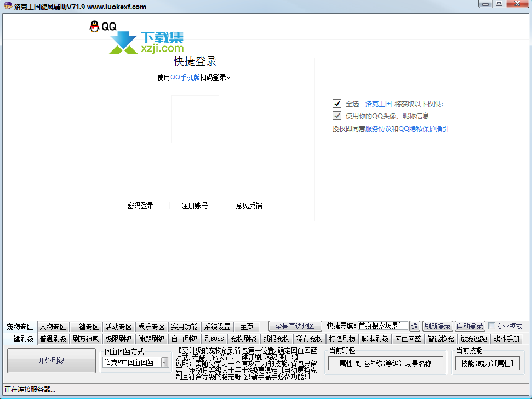Switch to 神殿刷级 sub-tab
Image resolution: width=532 pixels, height=399 pixels.
[x=151, y=339]
